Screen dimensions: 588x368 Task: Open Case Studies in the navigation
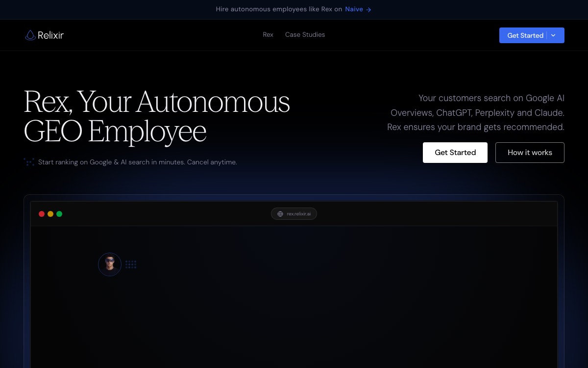(x=305, y=35)
